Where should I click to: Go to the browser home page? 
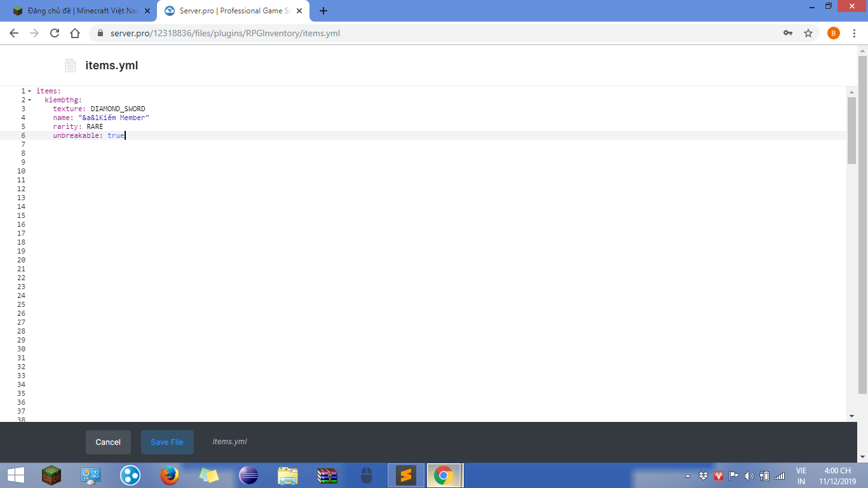pos(75,33)
